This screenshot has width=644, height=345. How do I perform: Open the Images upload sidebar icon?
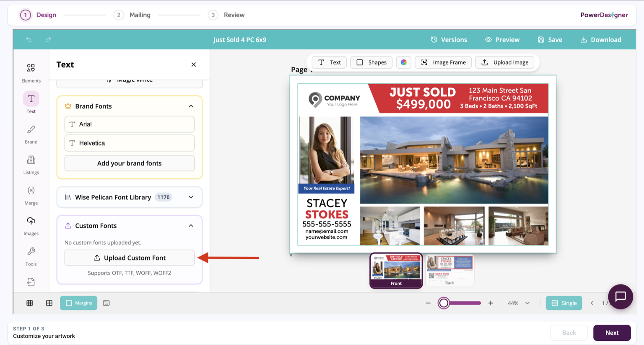coord(31,226)
